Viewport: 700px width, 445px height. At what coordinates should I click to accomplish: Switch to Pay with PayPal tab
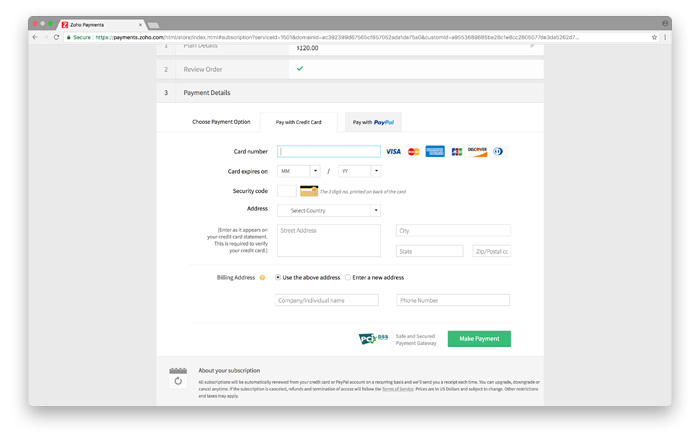[x=373, y=122]
